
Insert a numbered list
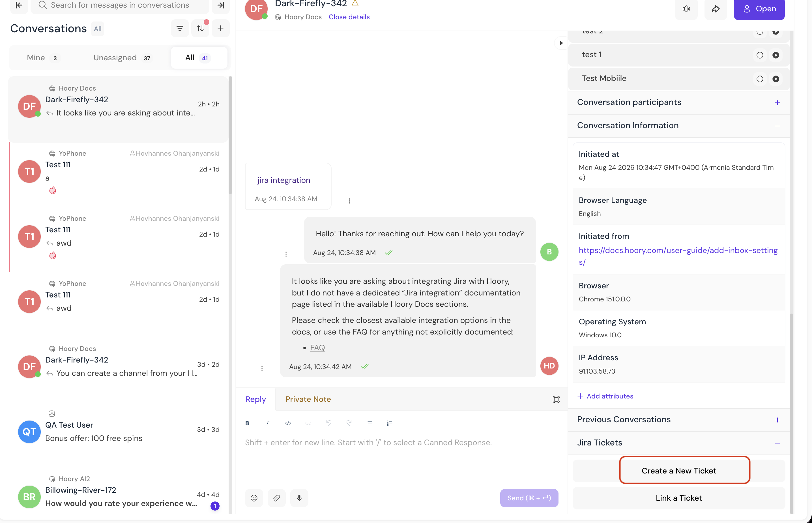pyautogui.click(x=390, y=423)
